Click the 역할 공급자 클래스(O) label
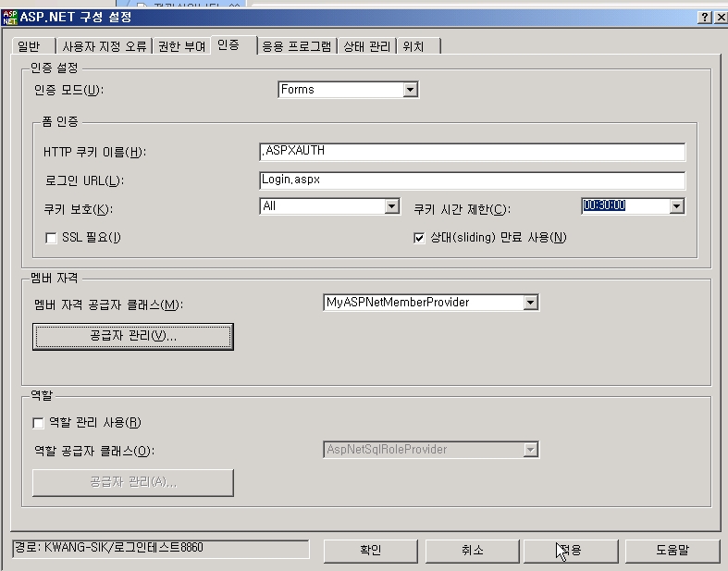This screenshot has height=571, width=728. click(94, 451)
